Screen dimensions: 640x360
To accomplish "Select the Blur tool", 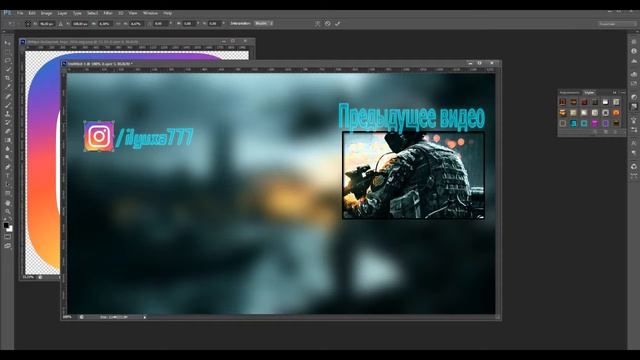I will coord(7,149).
